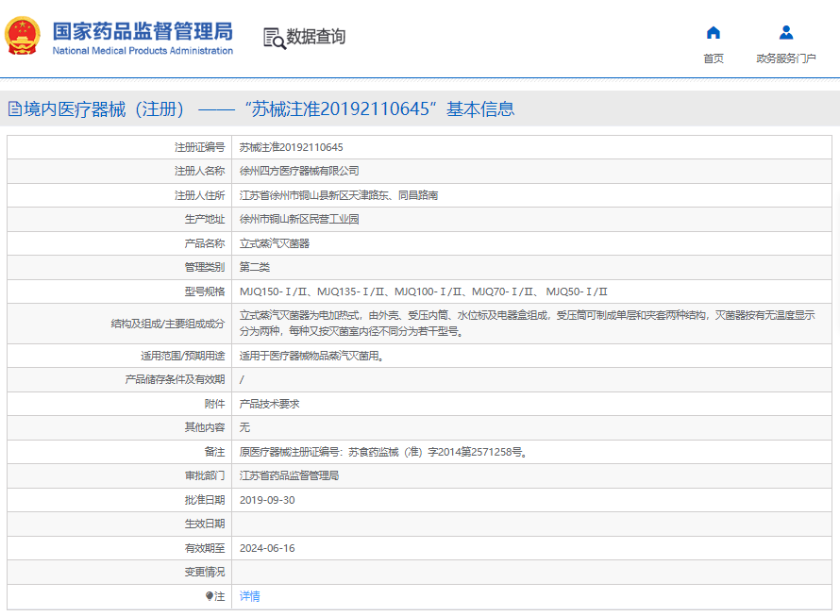Click the 备注 row label
Screen dimensions: 840x616
(215, 452)
